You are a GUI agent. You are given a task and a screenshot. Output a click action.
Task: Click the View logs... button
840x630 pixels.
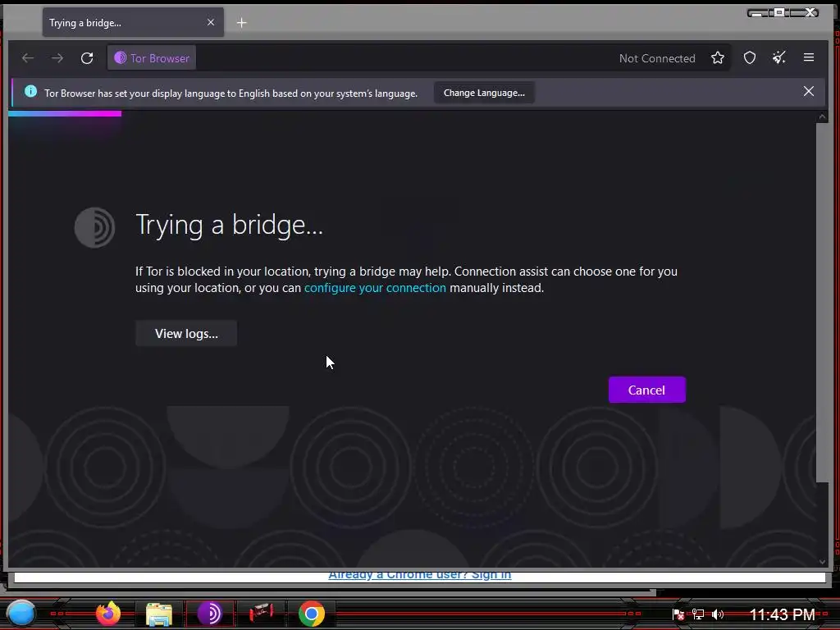point(186,334)
